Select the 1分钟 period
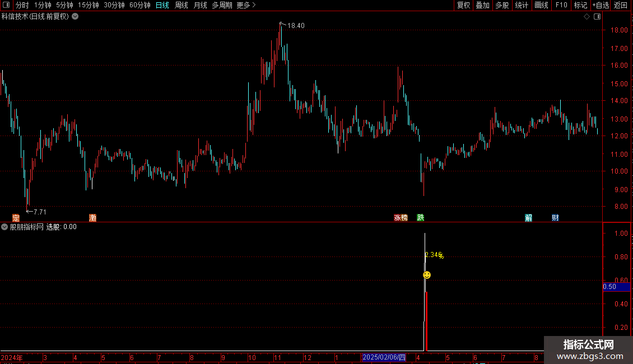The width and height of the screenshot is (633, 364). 43,5
